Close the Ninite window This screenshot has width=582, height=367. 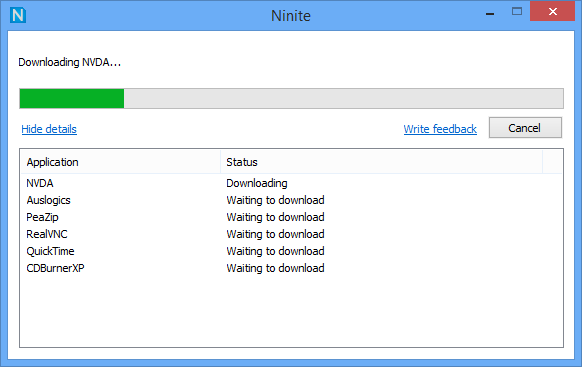coord(553,12)
